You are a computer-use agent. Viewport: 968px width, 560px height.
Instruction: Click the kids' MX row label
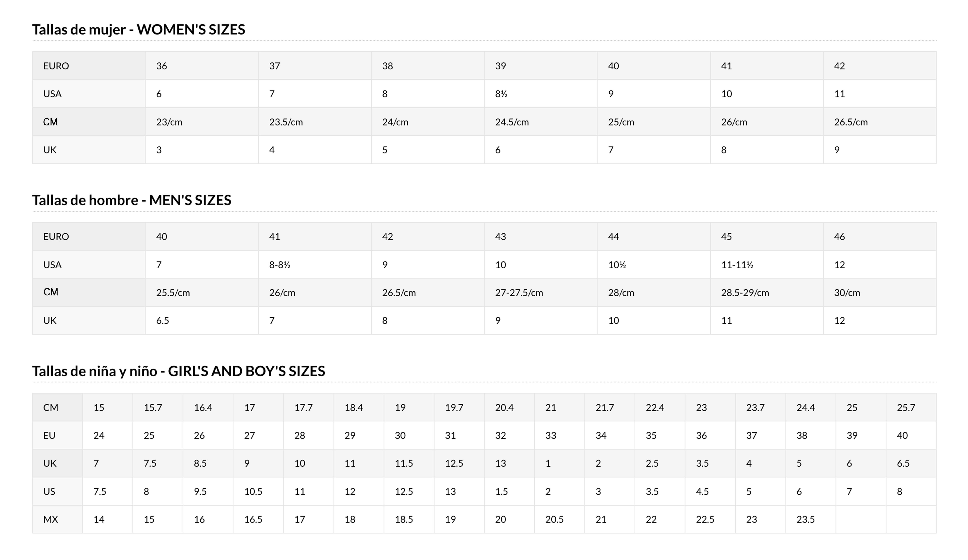pos(57,519)
